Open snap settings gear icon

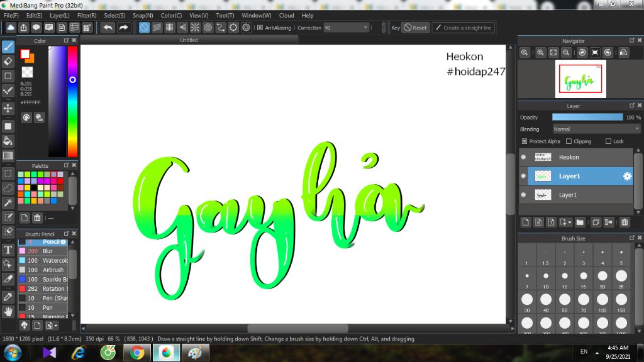[246, 28]
